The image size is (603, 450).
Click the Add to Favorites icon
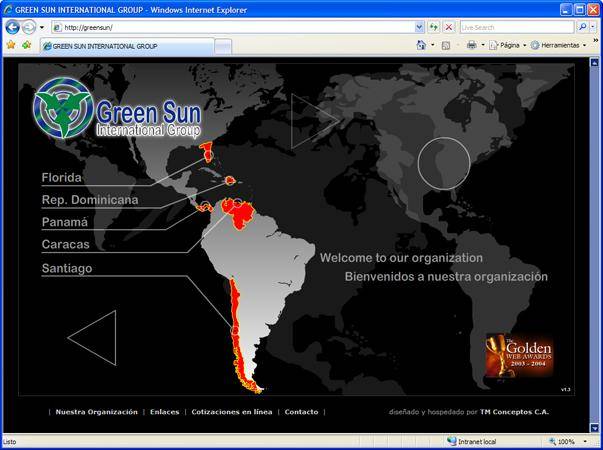(25, 45)
